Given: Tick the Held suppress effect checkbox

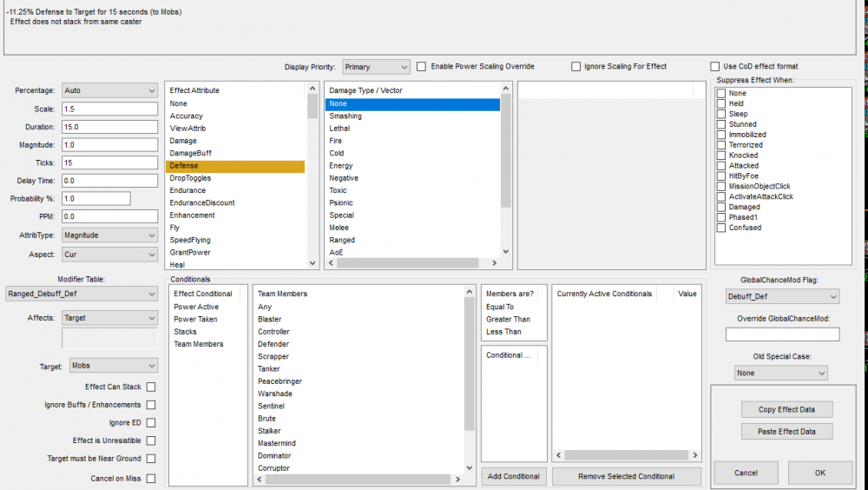Looking at the screenshot, I should click(721, 103).
